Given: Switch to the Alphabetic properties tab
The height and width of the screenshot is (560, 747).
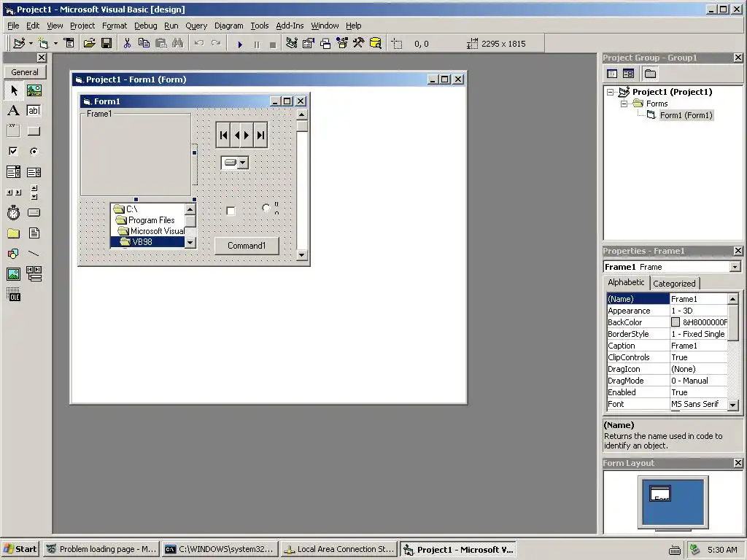Looking at the screenshot, I should click(626, 282).
